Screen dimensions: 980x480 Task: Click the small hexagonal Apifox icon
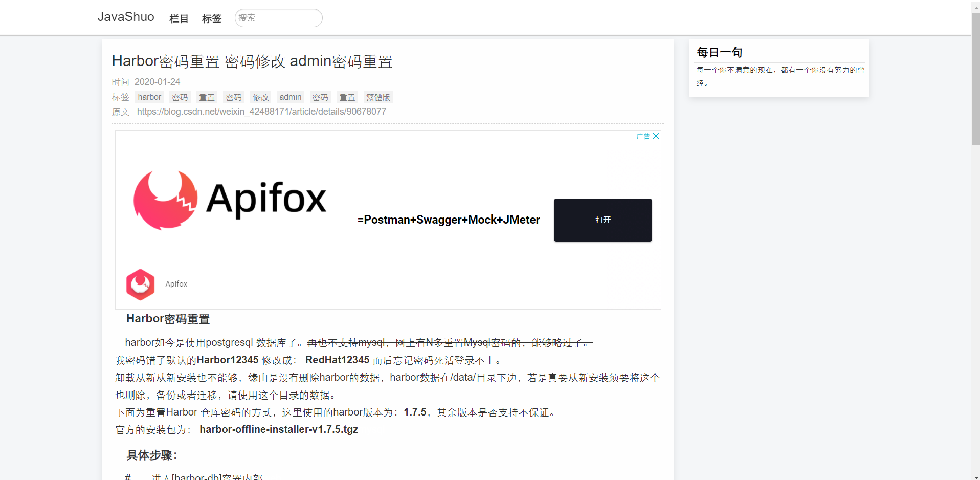click(141, 285)
